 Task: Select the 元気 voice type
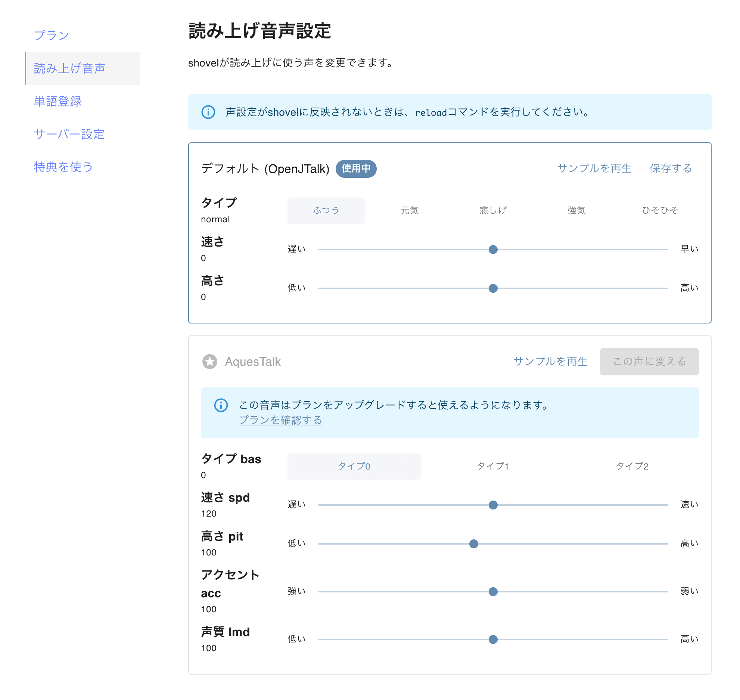[410, 210]
